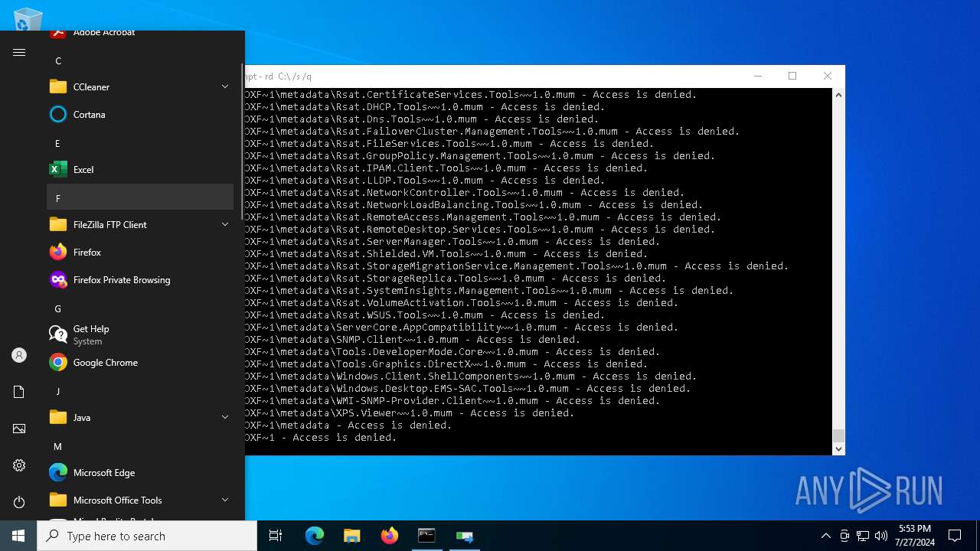Open Edge from the taskbar

(x=315, y=536)
